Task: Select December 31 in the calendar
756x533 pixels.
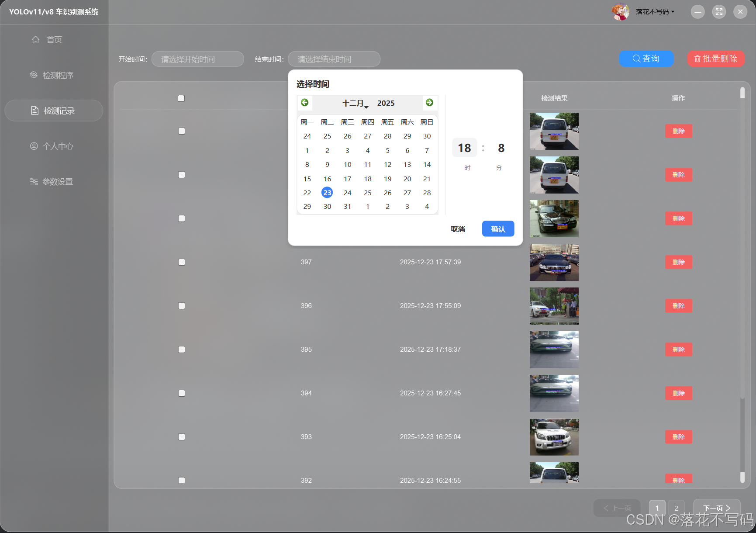Action: pos(347,207)
